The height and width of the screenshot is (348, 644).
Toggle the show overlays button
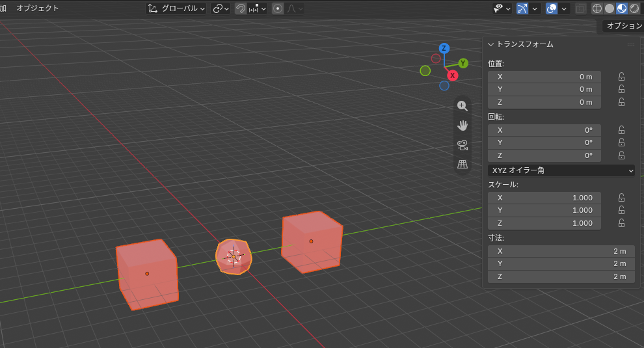552,8
